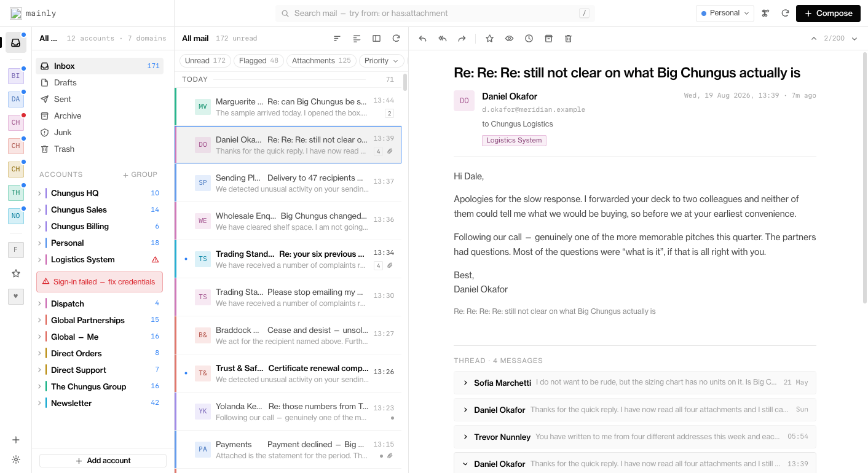The width and height of the screenshot is (868, 473).
Task: Go to previous message with up chevron
Action: [814, 38]
